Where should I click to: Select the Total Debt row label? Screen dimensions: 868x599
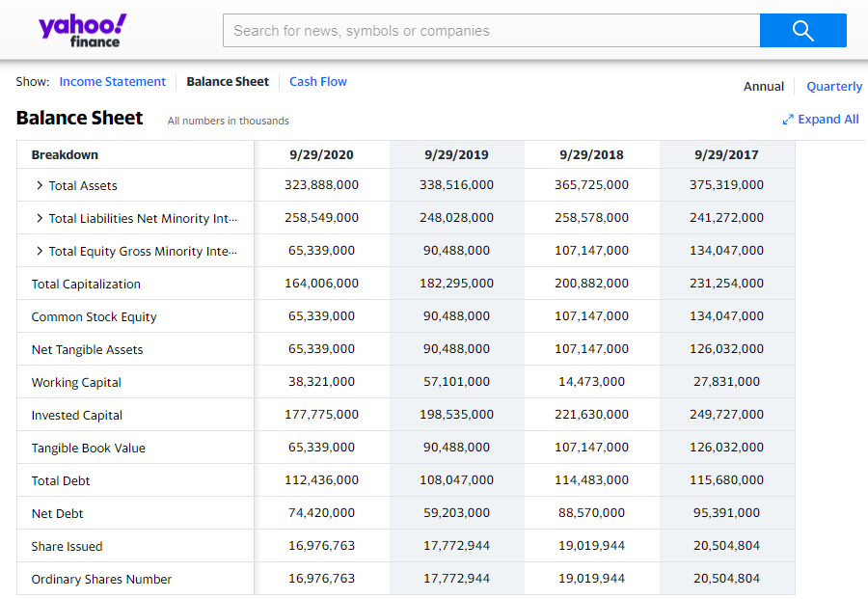tap(61, 481)
